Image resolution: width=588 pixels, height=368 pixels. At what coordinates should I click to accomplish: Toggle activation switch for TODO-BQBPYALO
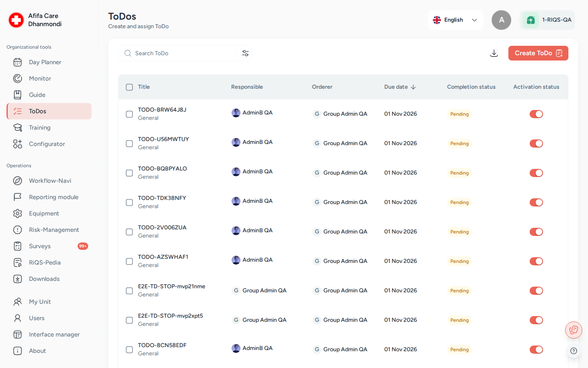click(536, 173)
